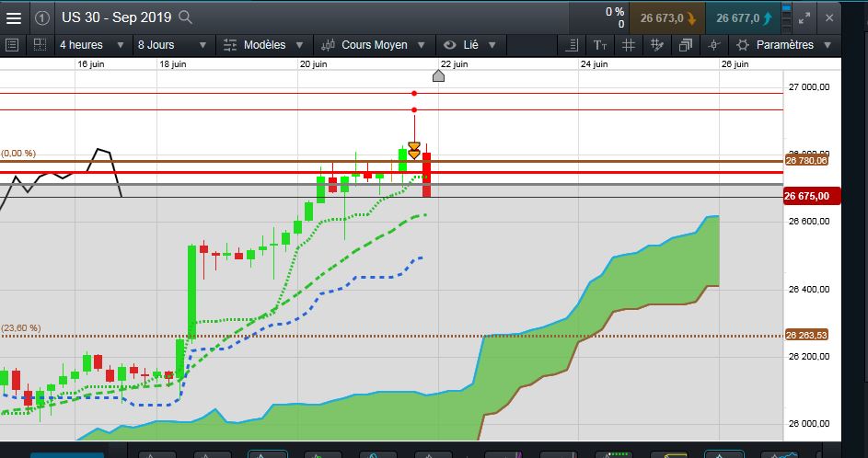Close the chart window

click(829, 17)
